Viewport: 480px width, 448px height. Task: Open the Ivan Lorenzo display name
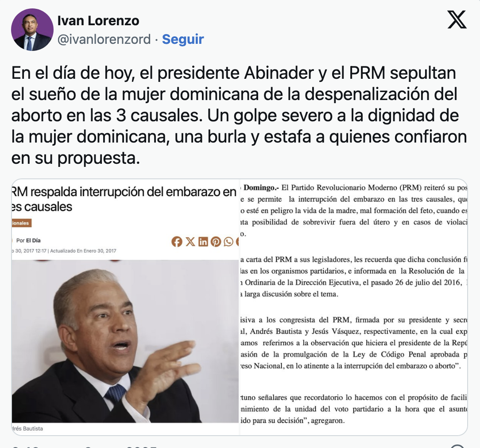point(98,21)
